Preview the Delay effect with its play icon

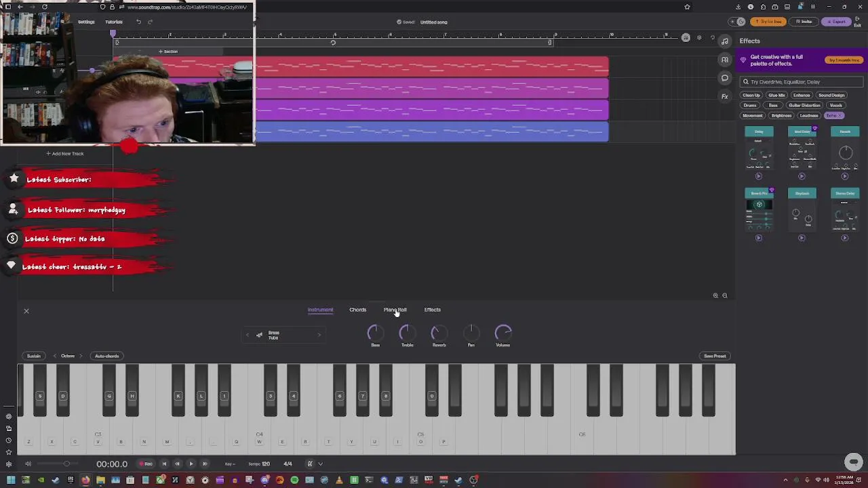759,176
